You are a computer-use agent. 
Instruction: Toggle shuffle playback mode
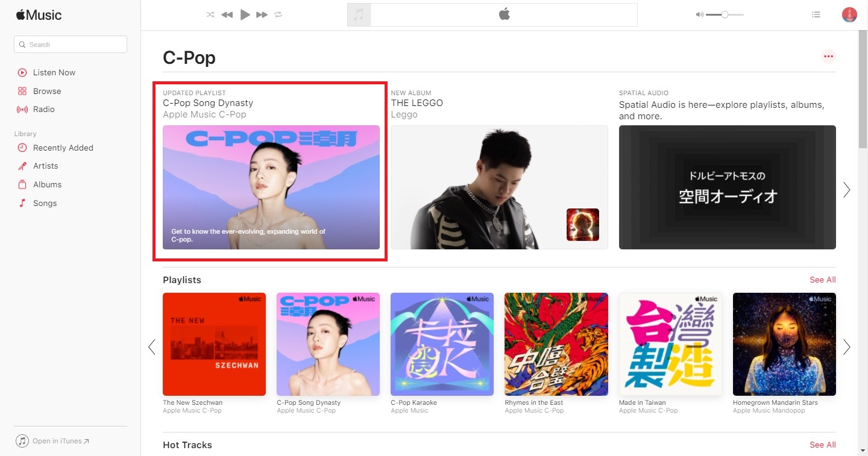click(x=210, y=15)
